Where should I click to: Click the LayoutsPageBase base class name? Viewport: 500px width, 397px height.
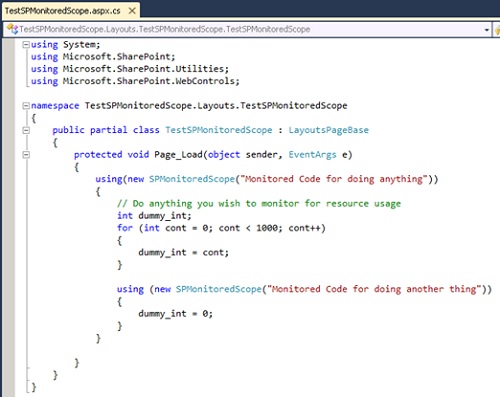pos(328,130)
